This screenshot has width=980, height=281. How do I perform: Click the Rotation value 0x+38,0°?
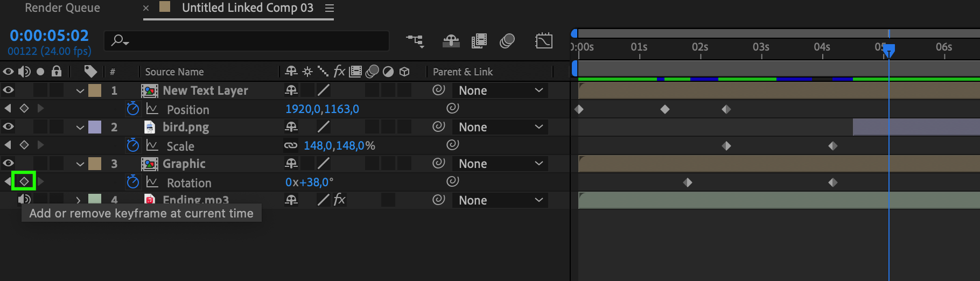click(309, 182)
